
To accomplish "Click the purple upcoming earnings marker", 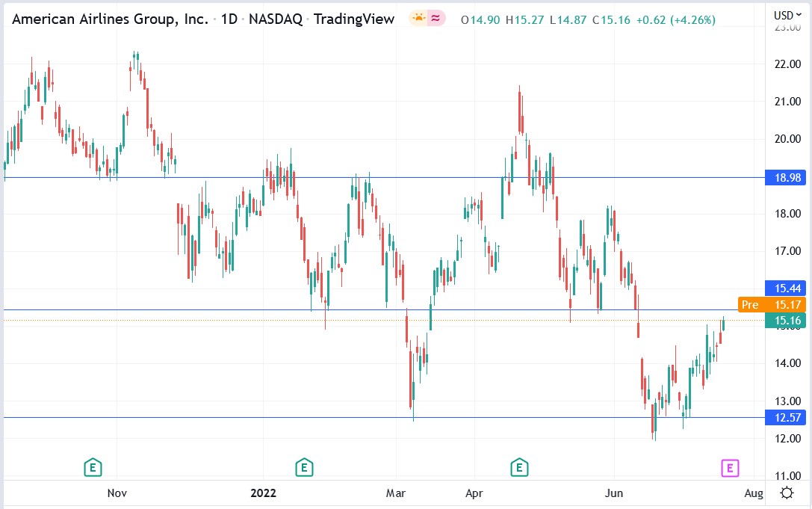I will click(x=730, y=468).
